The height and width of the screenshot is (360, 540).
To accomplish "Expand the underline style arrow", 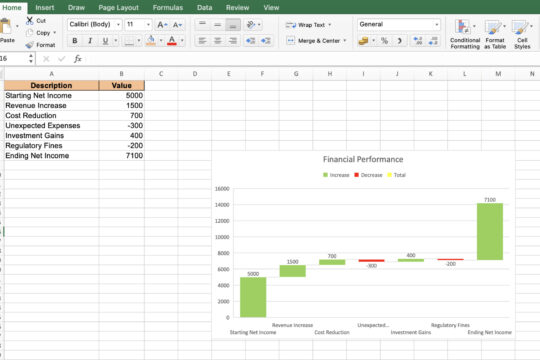I will click(x=115, y=41).
